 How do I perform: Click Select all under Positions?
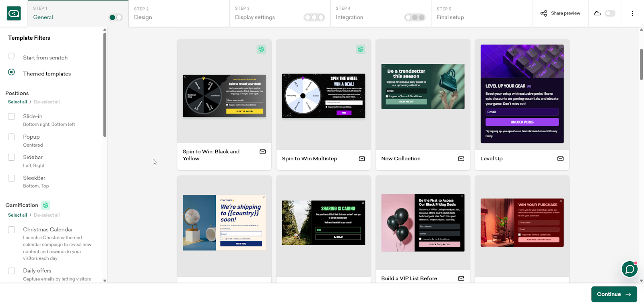pyautogui.click(x=17, y=102)
